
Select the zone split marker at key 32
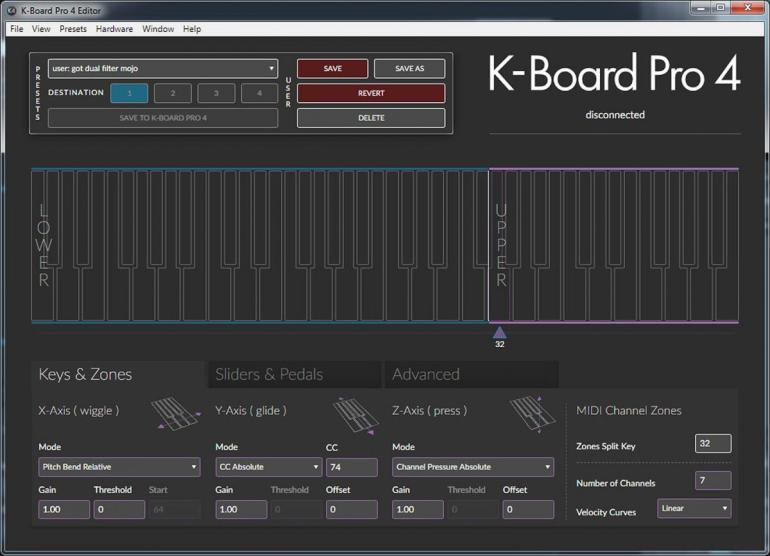click(x=499, y=333)
